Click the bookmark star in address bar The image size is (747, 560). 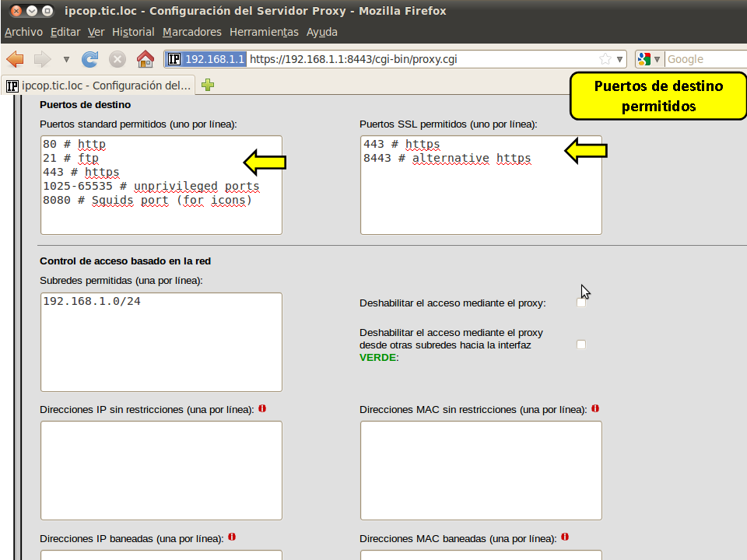tap(605, 59)
